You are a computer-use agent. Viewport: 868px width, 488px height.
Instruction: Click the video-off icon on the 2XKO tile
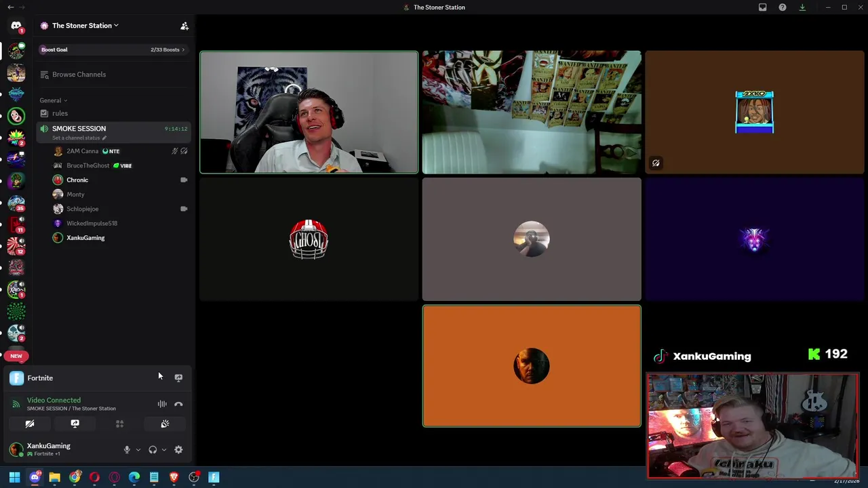tap(656, 163)
